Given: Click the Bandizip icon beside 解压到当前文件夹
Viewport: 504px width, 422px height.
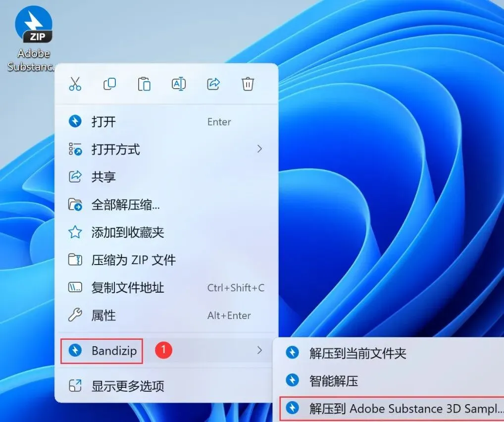Looking at the screenshot, I should [292, 353].
